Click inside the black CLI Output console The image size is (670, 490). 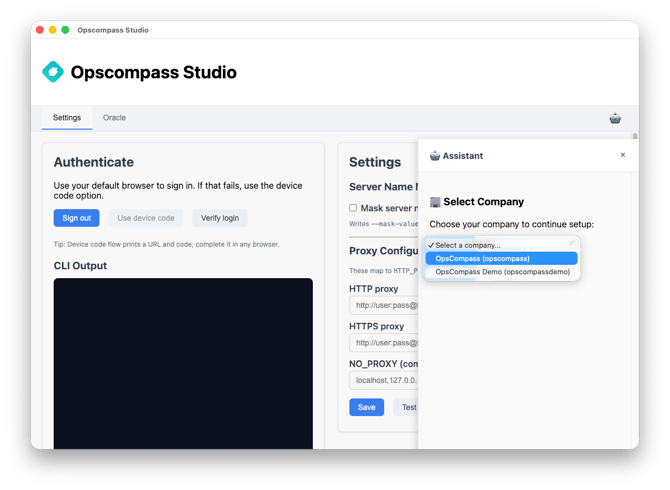(183, 363)
